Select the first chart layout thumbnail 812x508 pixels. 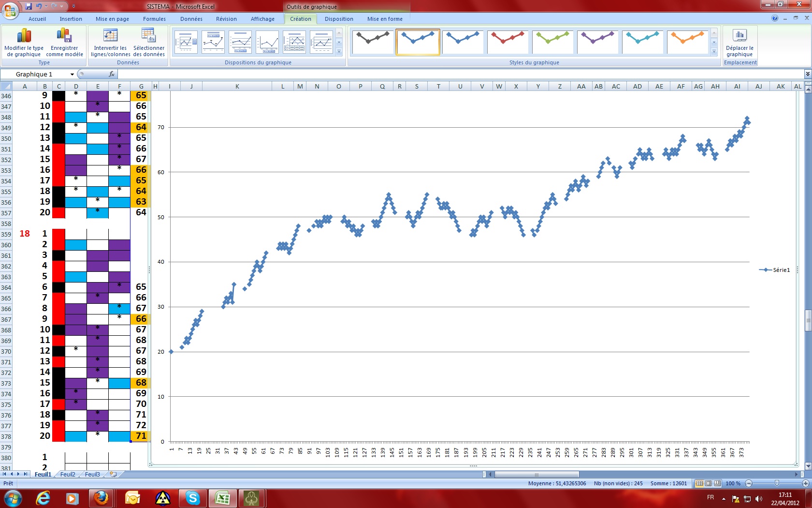click(x=186, y=42)
